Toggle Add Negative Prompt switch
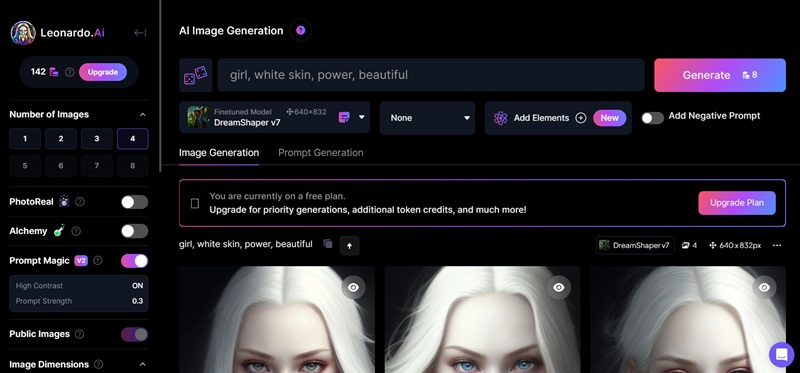The width and height of the screenshot is (800, 373). (x=653, y=118)
